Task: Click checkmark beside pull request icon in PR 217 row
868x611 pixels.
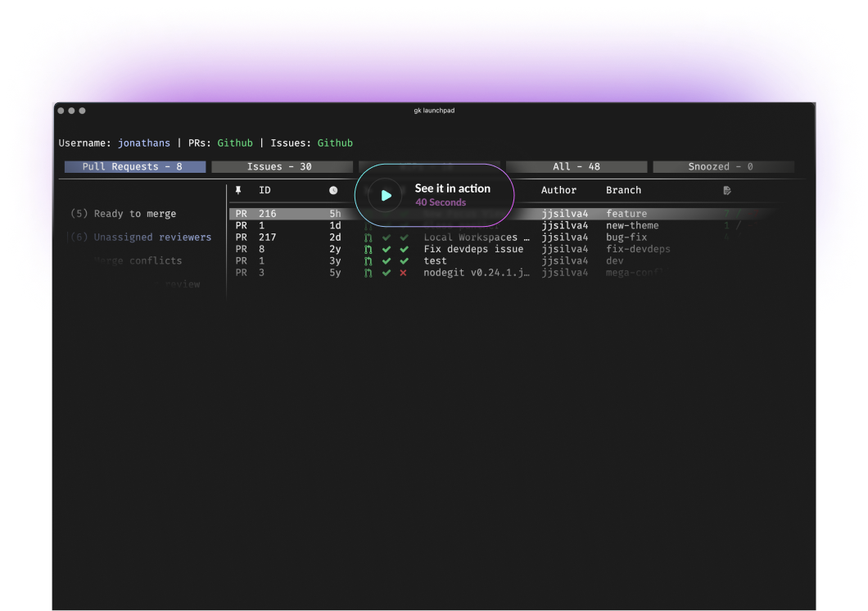Action: tap(387, 238)
